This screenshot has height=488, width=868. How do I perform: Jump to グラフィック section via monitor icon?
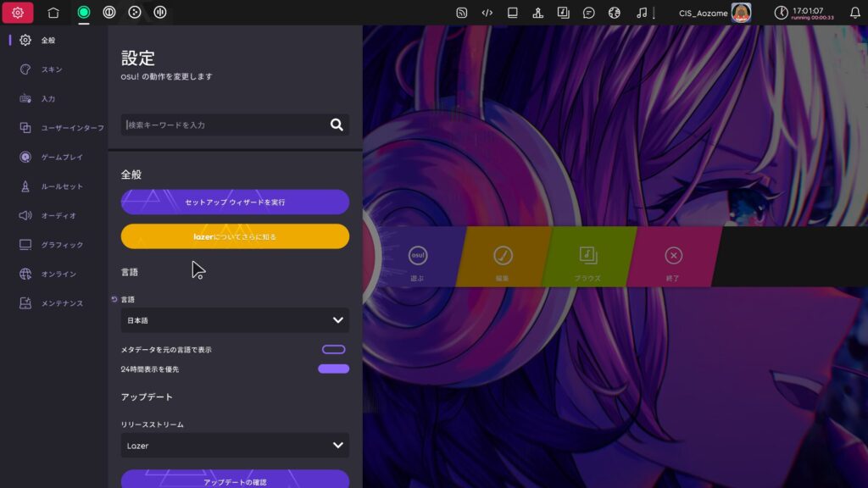coord(25,245)
